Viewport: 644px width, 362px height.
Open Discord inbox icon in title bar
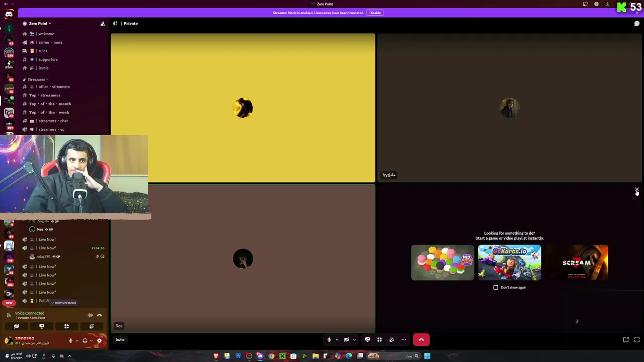click(585, 4)
